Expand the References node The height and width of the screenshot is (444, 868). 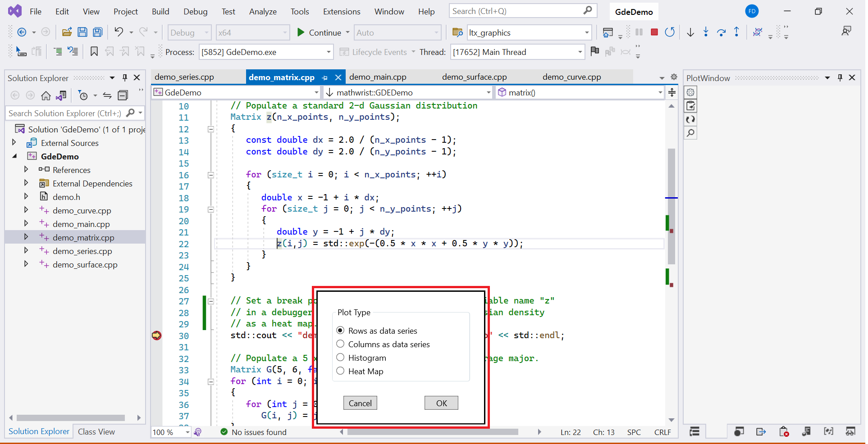click(26, 169)
